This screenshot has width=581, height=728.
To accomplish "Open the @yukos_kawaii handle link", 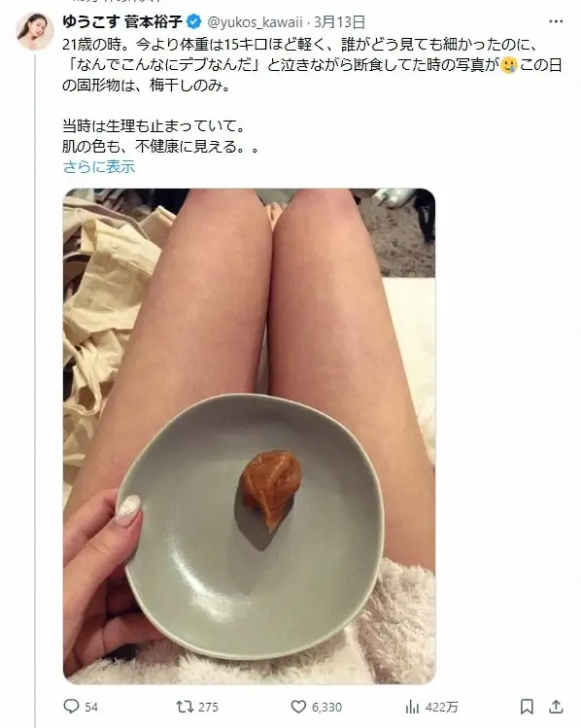I will click(255, 21).
